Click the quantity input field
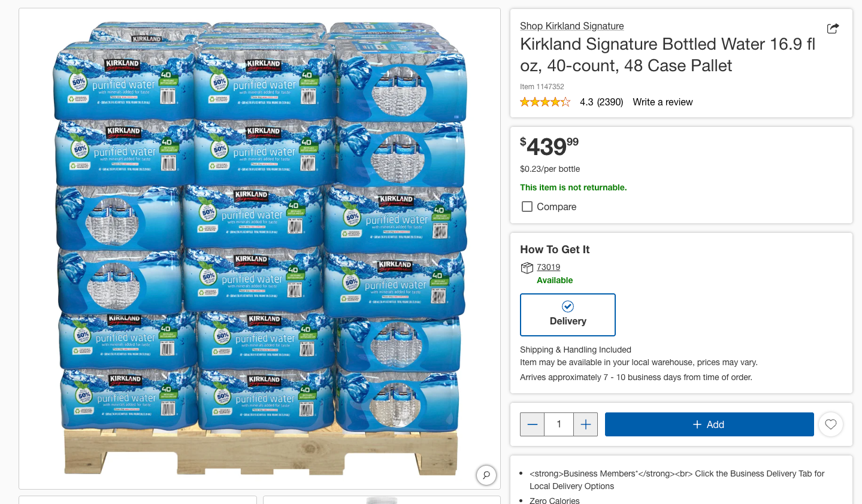The image size is (862, 504). tap(559, 424)
